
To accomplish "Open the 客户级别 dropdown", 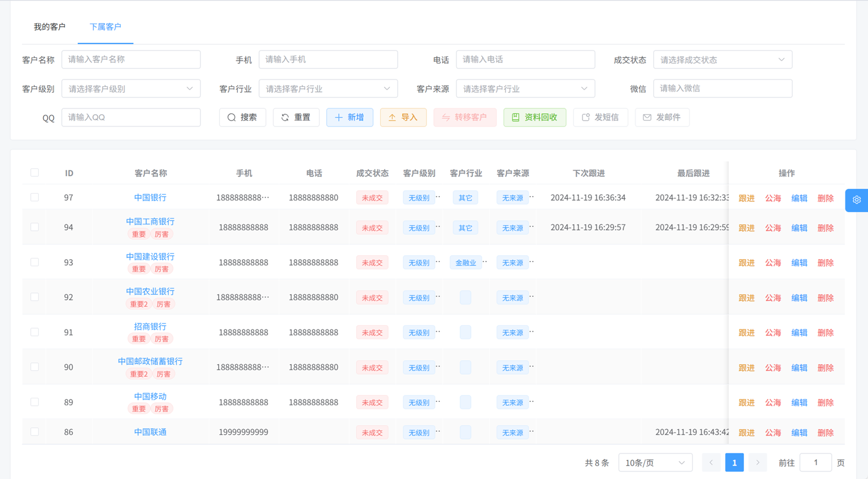I will point(131,89).
